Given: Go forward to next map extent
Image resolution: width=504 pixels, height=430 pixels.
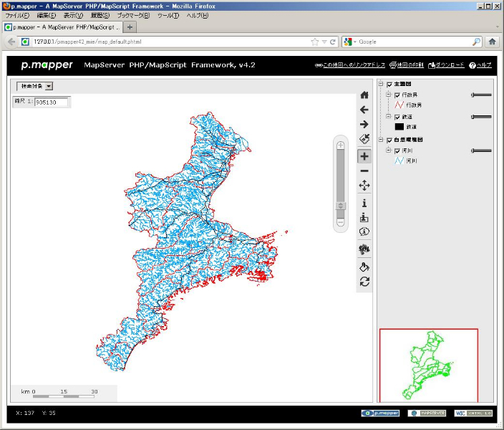Looking at the screenshot, I should click(364, 125).
